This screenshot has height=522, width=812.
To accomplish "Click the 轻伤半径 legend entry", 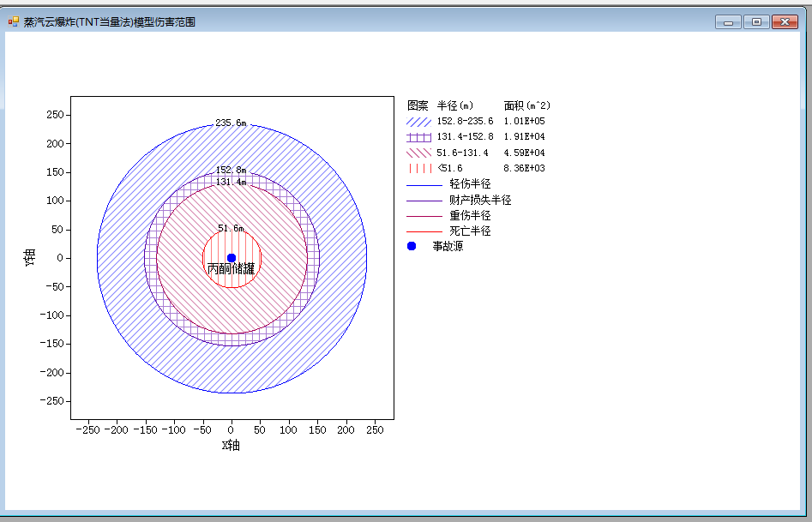I will (470, 183).
